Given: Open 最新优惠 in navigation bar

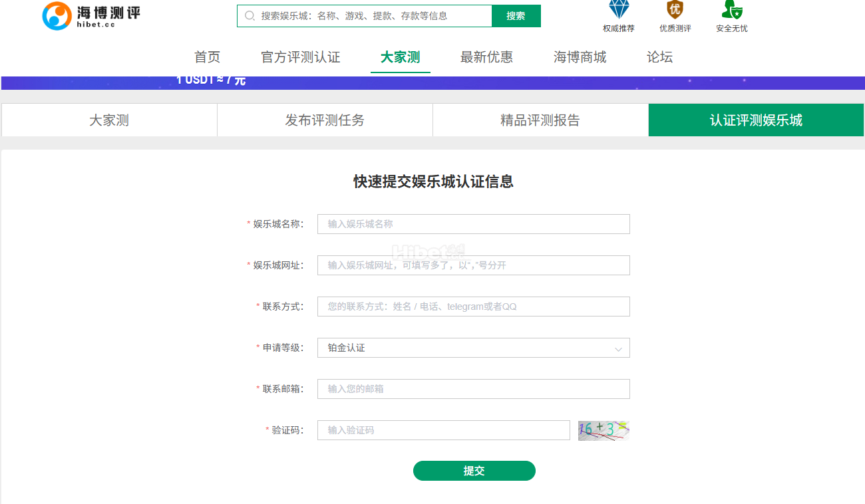Looking at the screenshot, I should [x=486, y=57].
